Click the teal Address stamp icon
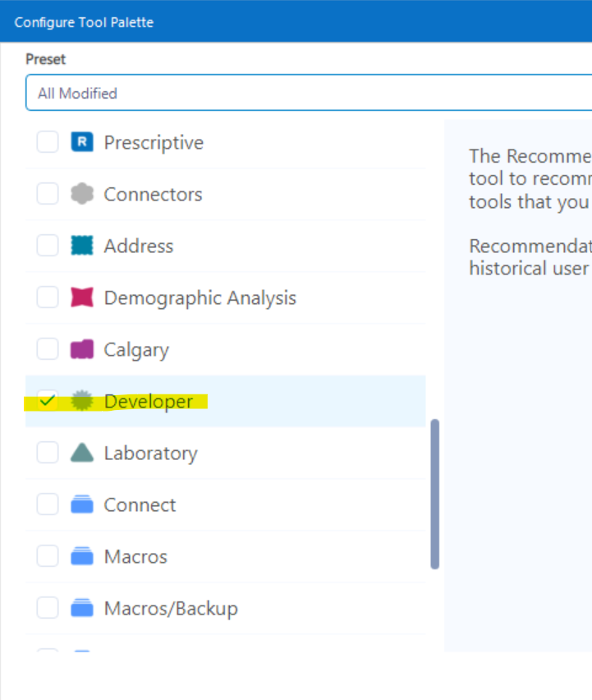Screen dimensions: 592x700 coord(82,246)
